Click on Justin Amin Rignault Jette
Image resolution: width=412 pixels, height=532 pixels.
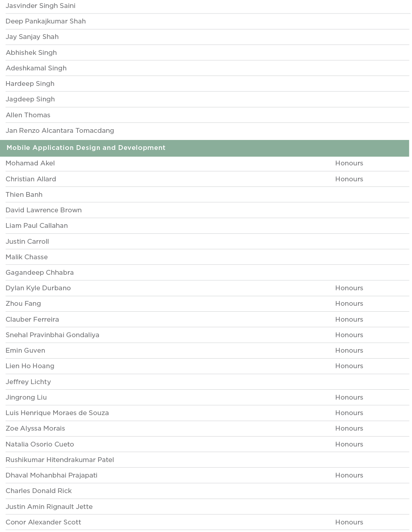coord(49,507)
